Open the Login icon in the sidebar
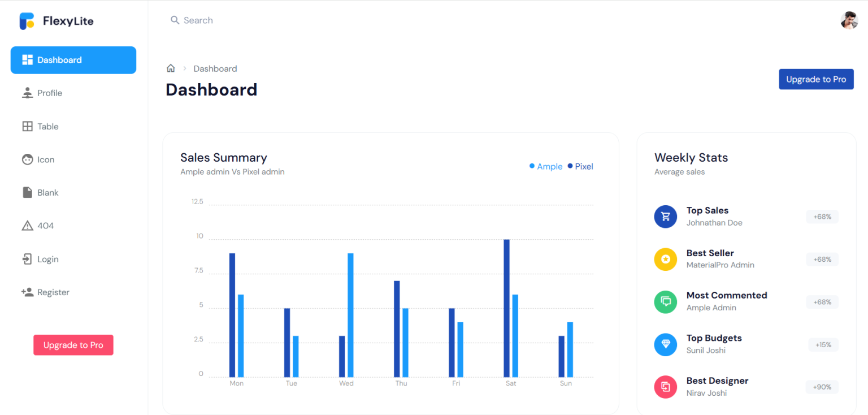This screenshot has height=415, width=868. pos(27,258)
